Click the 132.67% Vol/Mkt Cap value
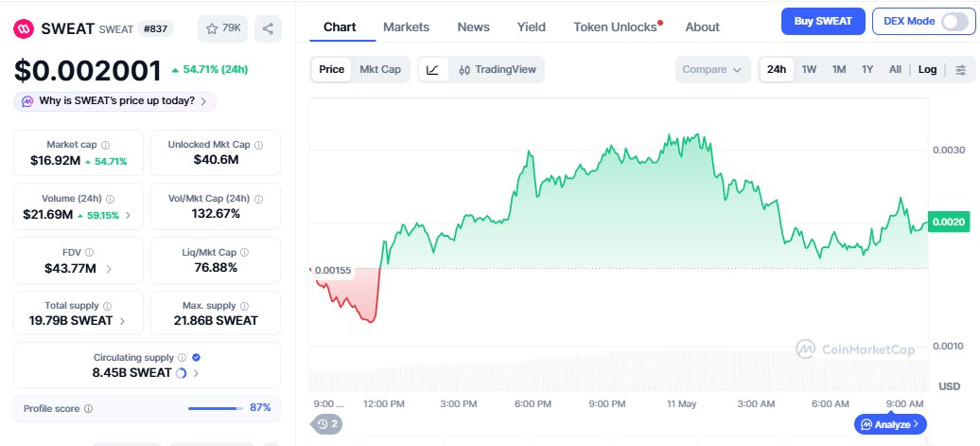The image size is (980, 446). (x=216, y=214)
